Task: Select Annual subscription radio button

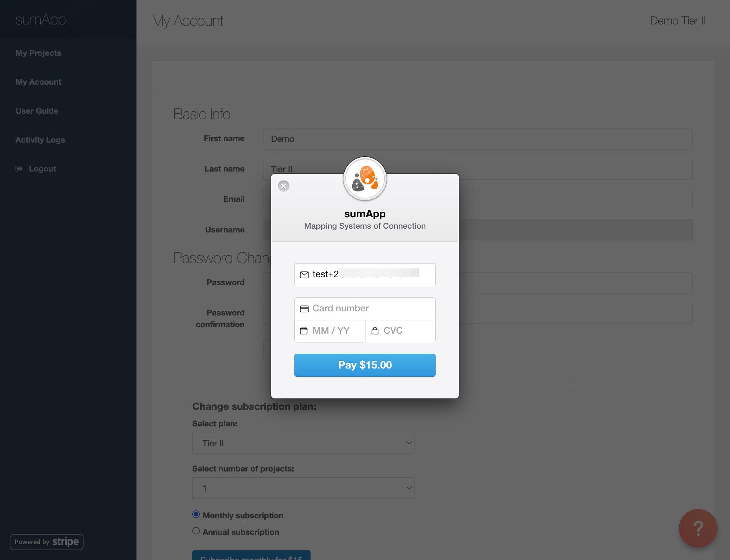Action: point(196,531)
